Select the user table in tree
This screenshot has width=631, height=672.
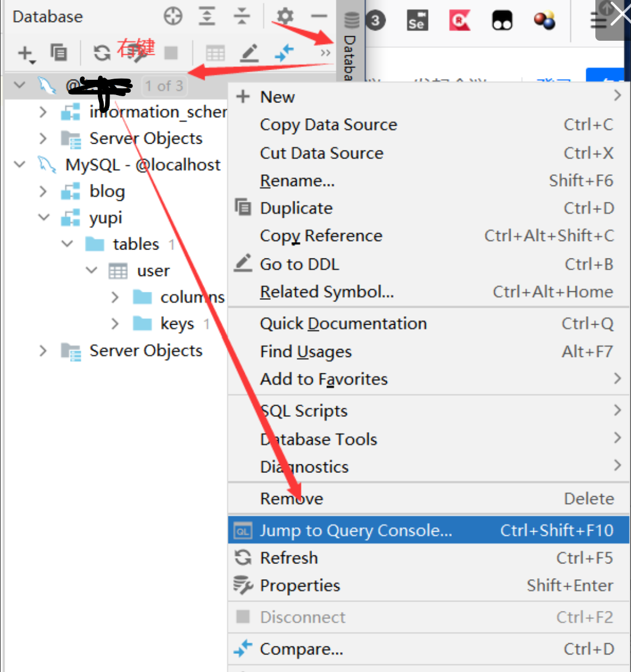153,271
